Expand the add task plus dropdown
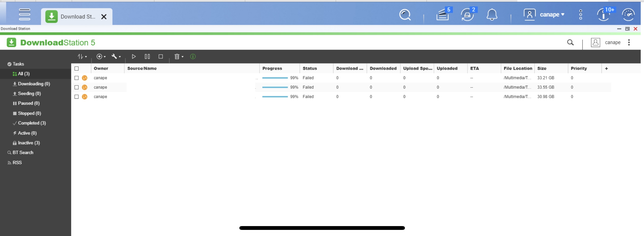644x236 pixels. click(x=101, y=56)
